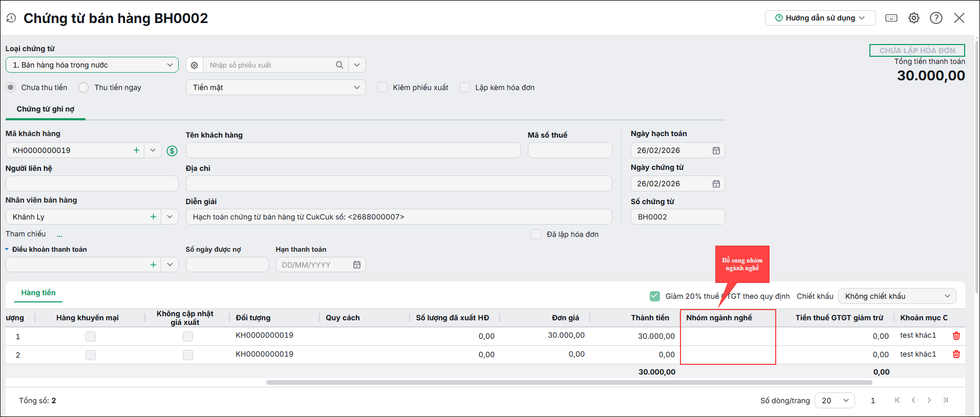Delete row 2 with the red trash icon
Viewport: 980px width, 417px height.
[956, 354]
